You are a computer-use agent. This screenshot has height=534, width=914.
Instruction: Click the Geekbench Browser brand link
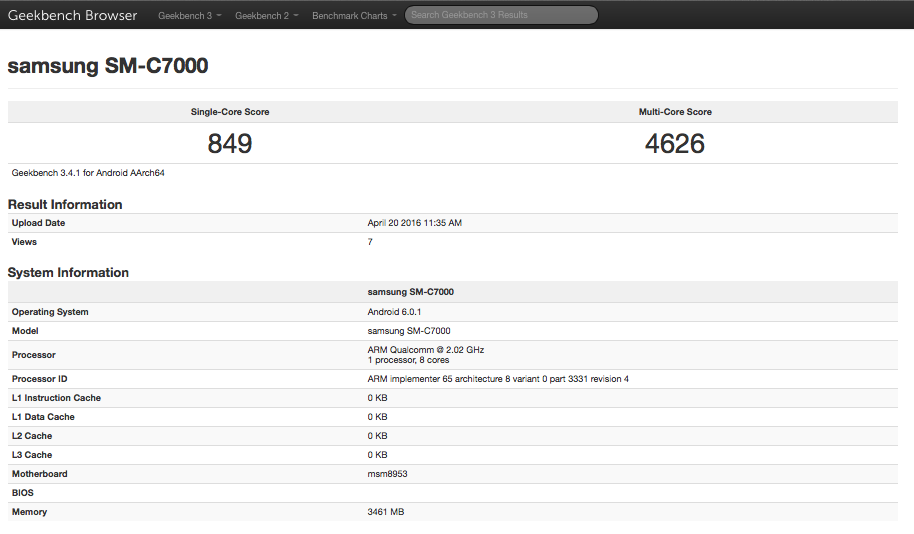point(72,15)
